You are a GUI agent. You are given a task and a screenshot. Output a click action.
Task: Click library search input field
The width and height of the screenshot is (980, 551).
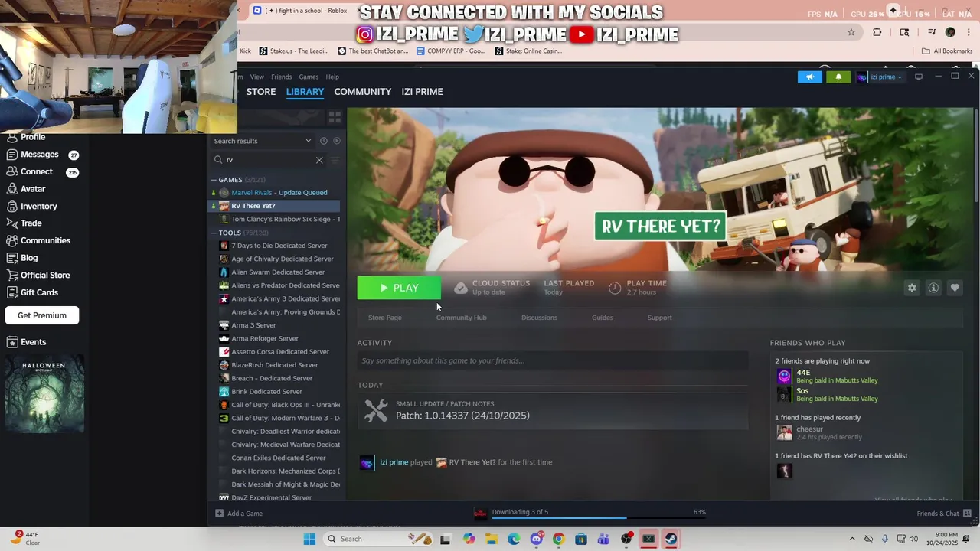[x=268, y=160]
